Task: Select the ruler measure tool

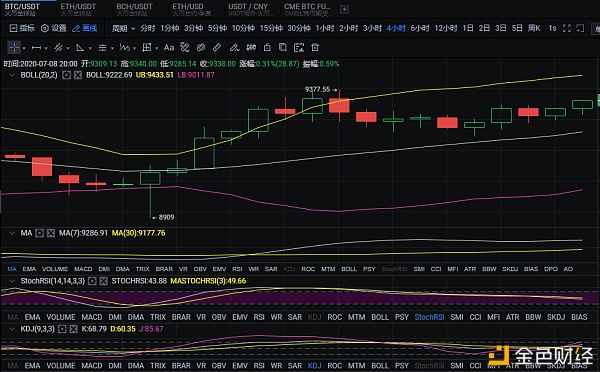Action: point(217,47)
